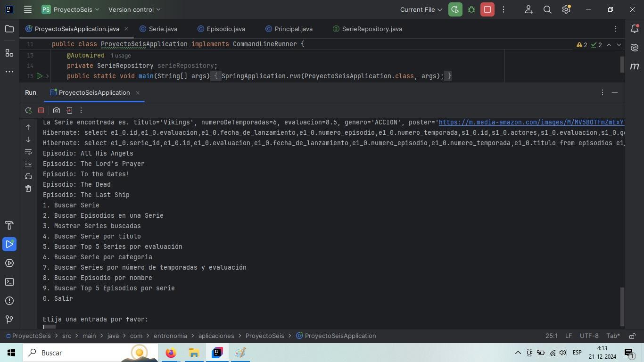Open the Terminal tool window
The width and height of the screenshot is (644, 362).
click(9, 282)
